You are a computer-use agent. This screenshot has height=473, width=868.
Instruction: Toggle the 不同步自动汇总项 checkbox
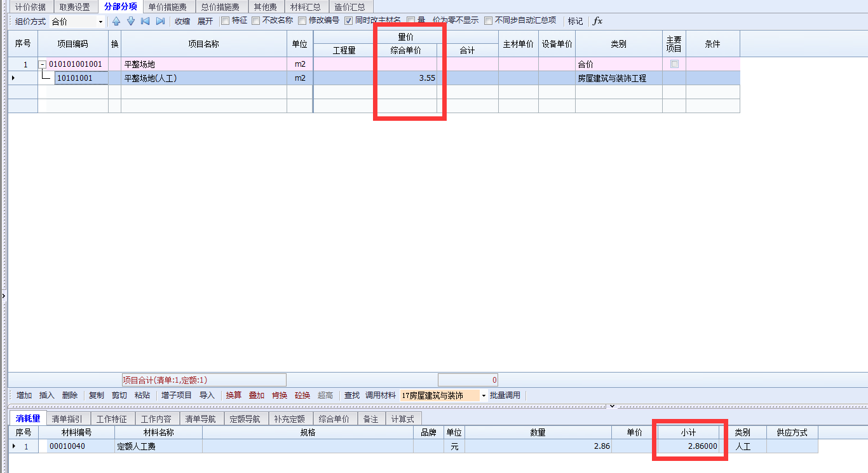pos(489,20)
